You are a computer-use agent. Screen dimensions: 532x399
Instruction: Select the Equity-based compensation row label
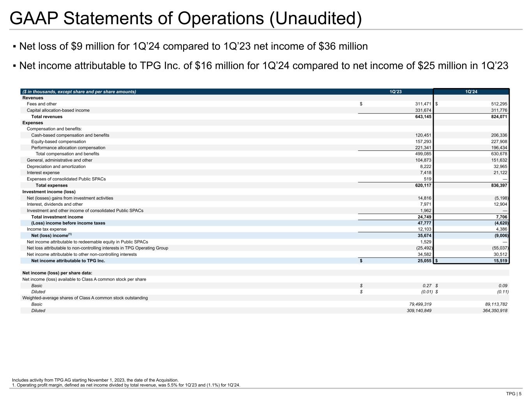[58, 141]
